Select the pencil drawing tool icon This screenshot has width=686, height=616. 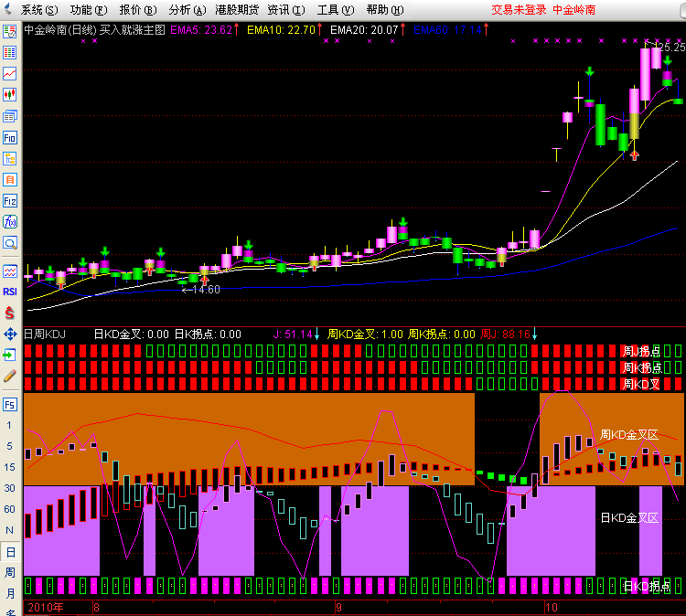tap(10, 376)
